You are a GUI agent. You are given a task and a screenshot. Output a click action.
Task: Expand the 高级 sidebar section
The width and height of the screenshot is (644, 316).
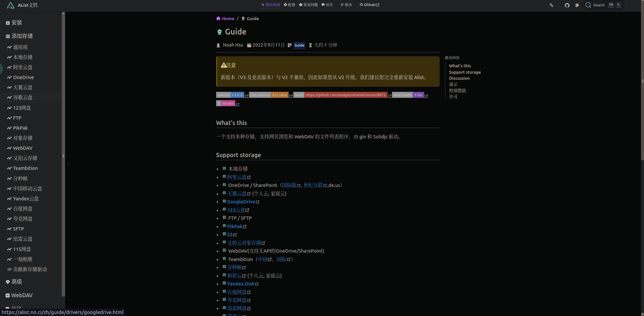(x=17, y=282)
